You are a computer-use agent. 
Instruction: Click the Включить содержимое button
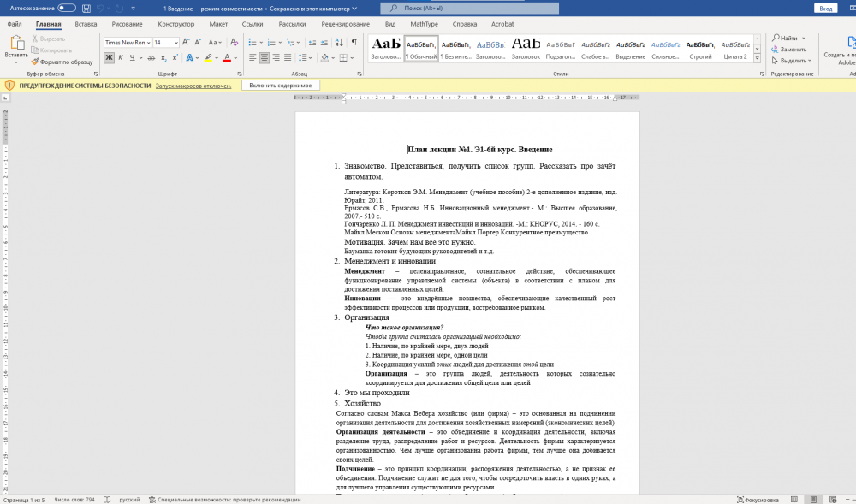[281, 86]
